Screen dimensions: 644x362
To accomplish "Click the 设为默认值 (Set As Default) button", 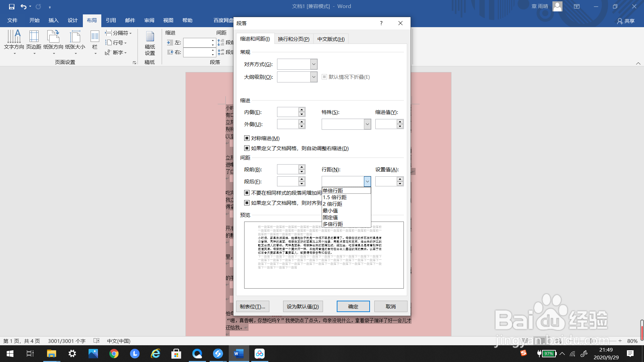I will tap(303, 306).
